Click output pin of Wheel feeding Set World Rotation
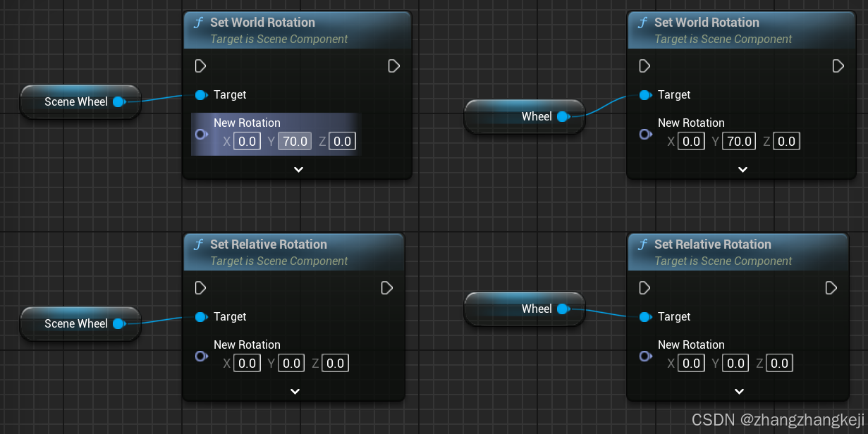 pos(563,117)
